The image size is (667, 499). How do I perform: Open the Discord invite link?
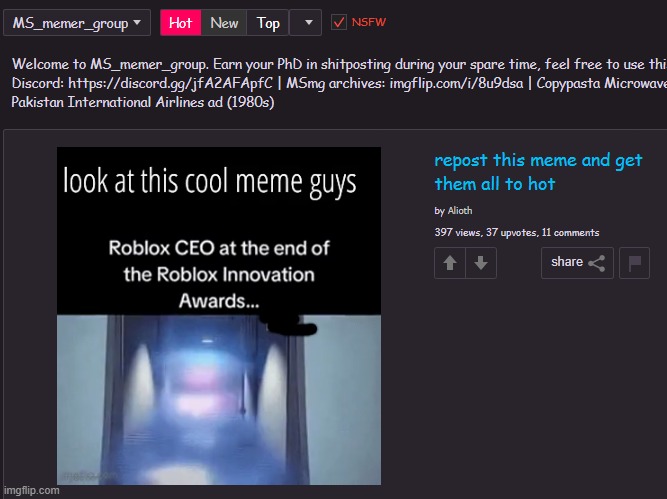coord(170,83)
